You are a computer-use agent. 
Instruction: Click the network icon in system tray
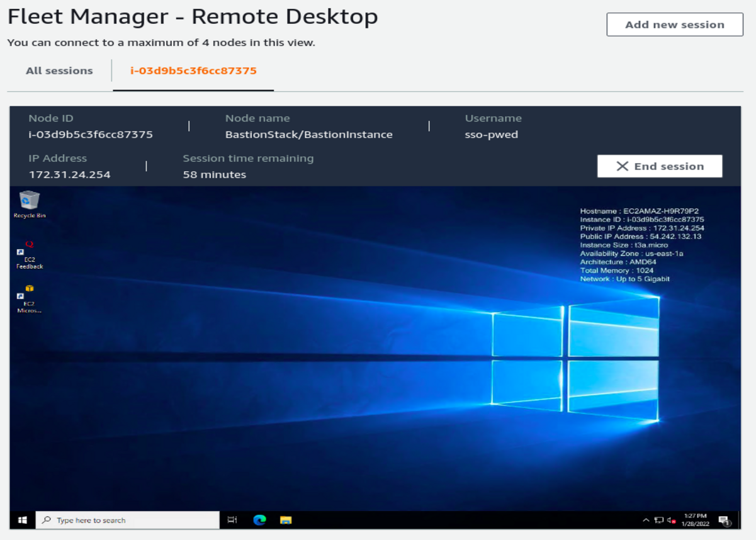pos(659,520)
